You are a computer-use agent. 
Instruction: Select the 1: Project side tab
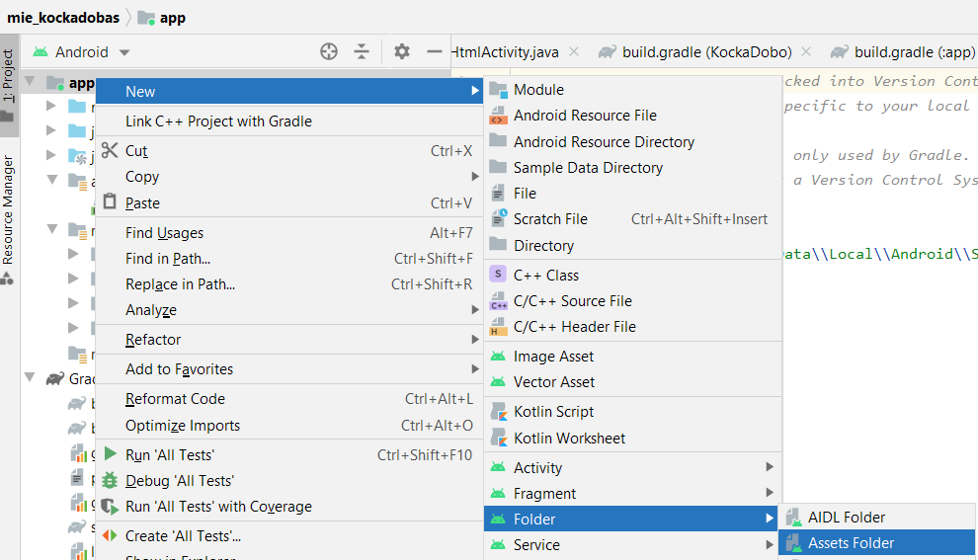click(x=8, y=84)
